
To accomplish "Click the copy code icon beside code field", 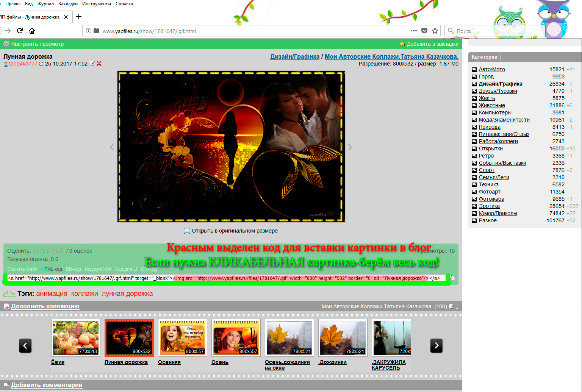I will point(452,278).
